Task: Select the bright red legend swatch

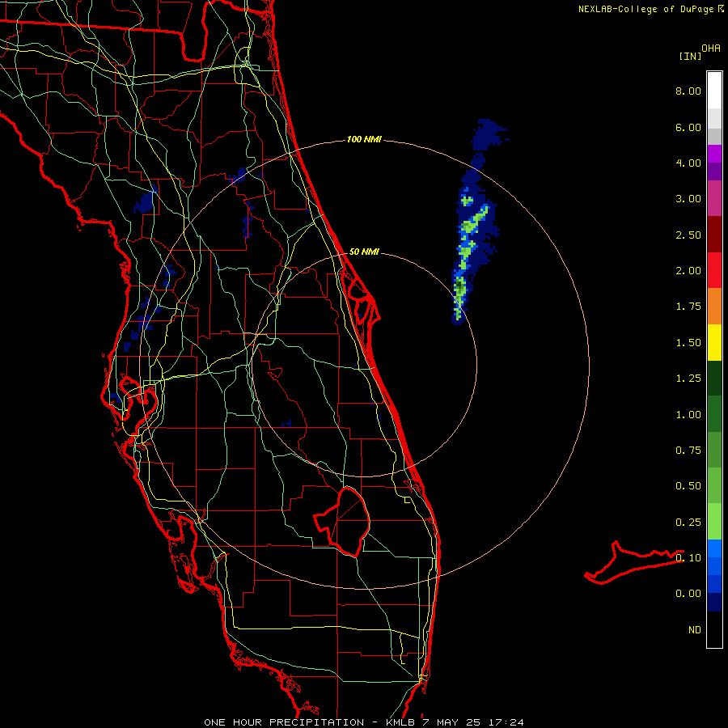Action: coord(714,270)
